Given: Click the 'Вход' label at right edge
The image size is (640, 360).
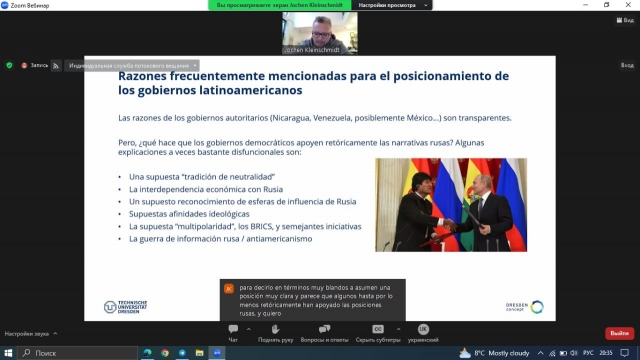Looking at the screenshot, I should (x=627, y=65).
